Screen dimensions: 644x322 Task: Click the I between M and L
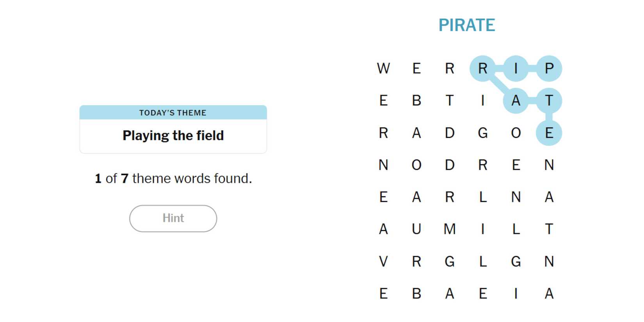pos(482,229)
